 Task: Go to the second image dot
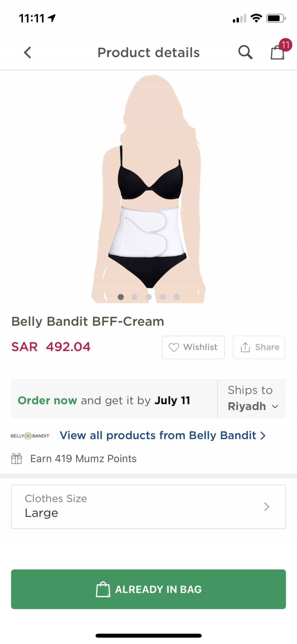pyautogui.click(x=135, y=297)
